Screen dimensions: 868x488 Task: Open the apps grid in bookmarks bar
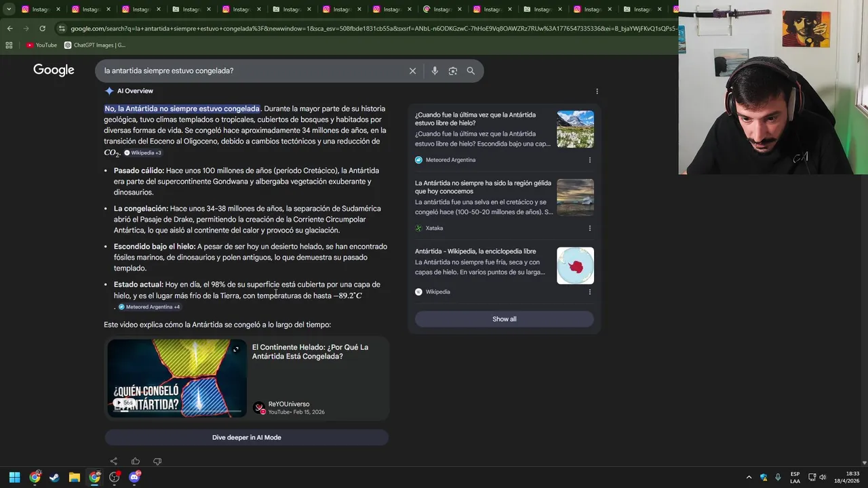pos(9,45)
